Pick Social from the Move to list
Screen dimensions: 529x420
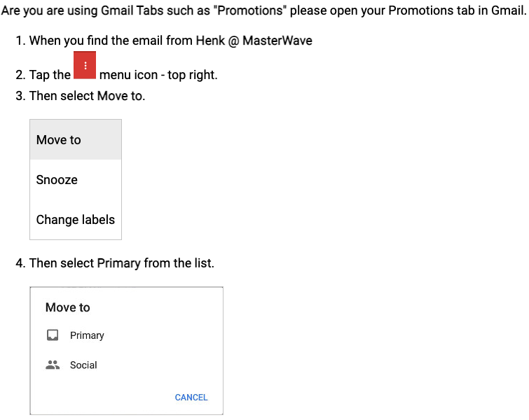point(83,365)
